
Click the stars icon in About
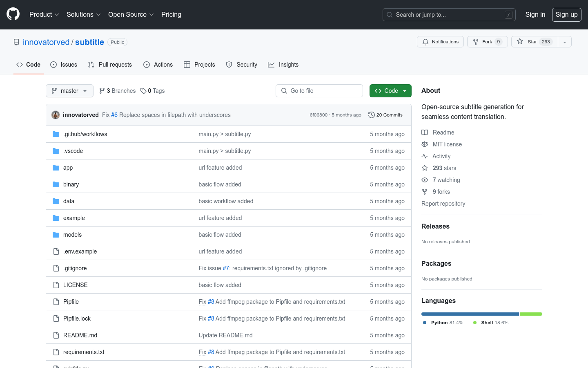coord(425,168)
